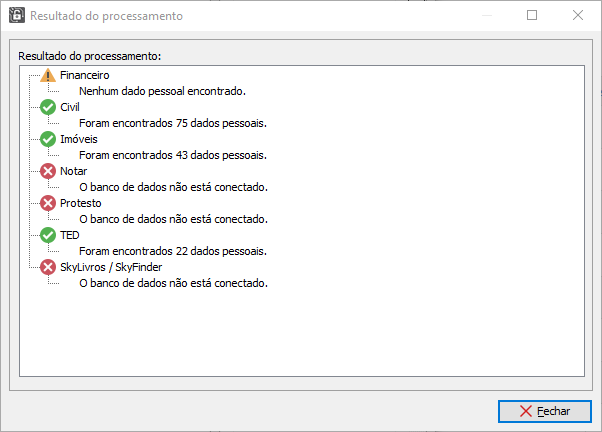Select the SkyLivros / SkyFinder node label

(111, 267)
